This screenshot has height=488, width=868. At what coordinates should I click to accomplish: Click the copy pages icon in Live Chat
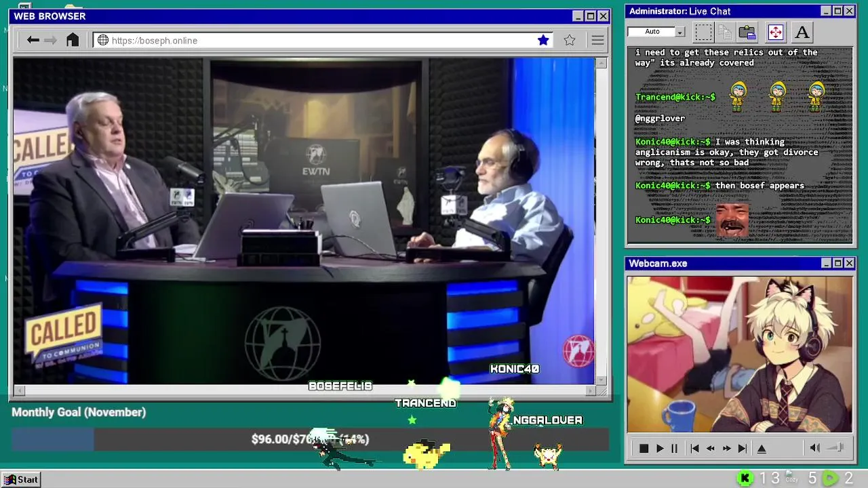(725, 32)
